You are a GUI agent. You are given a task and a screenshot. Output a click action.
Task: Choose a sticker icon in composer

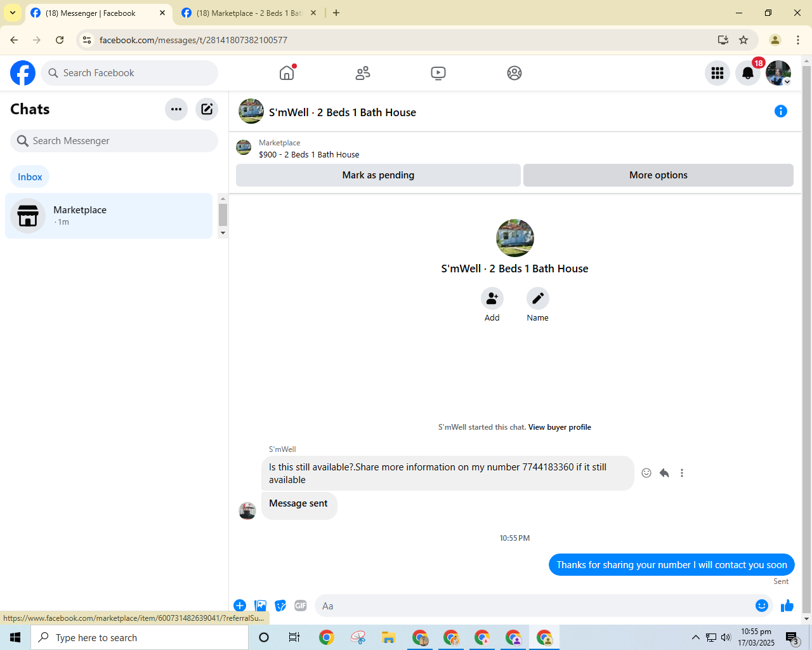pos(281,606)
